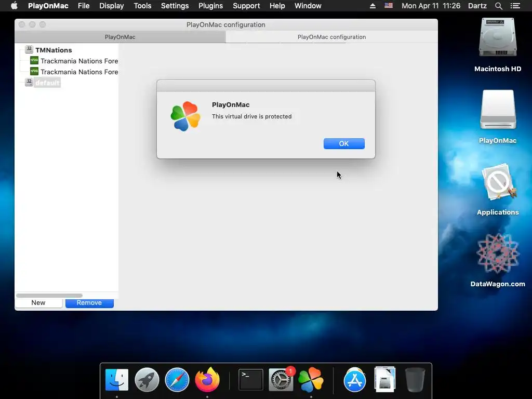Open Terminal from the Dock
Image resolution: width=532 pixels, height=399 pixels.
251,380
